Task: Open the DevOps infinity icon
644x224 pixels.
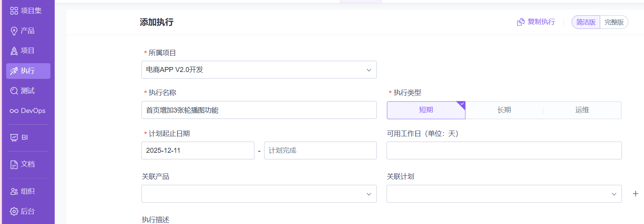Action: [14, 111]
